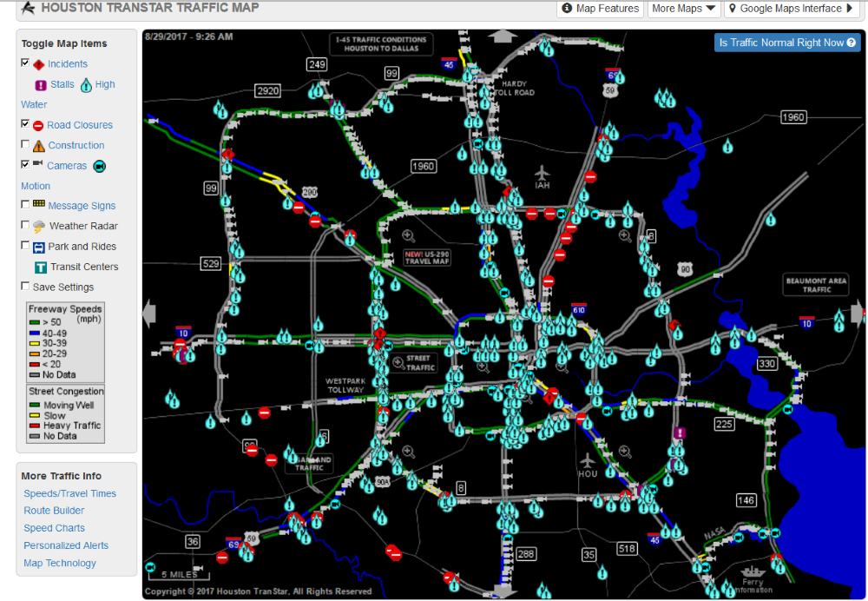
Task: Click the orange Construction triangle icon
Action: tap(39, 146)
